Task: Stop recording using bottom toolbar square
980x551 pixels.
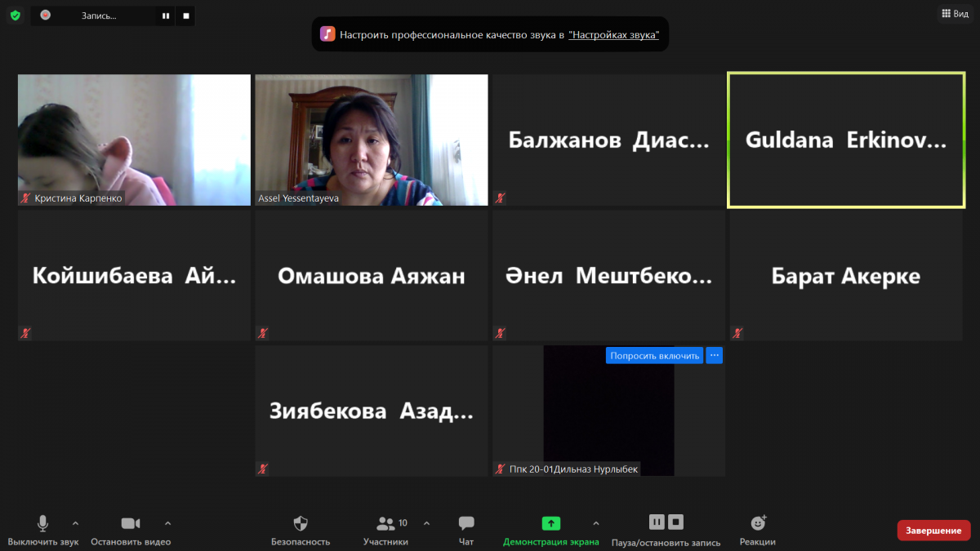Action: [x=675, y=522]
